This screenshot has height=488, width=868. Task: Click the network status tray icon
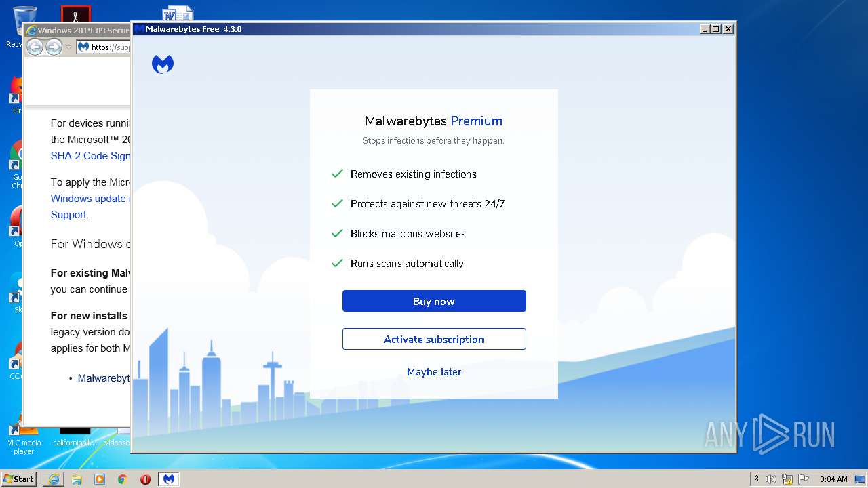point(787,479)
